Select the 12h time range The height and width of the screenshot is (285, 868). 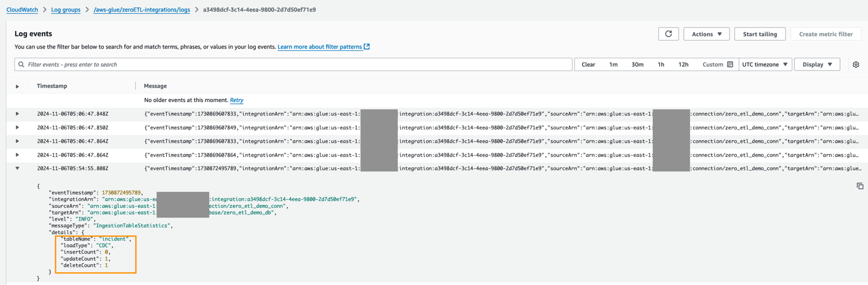tap(683, 64)
